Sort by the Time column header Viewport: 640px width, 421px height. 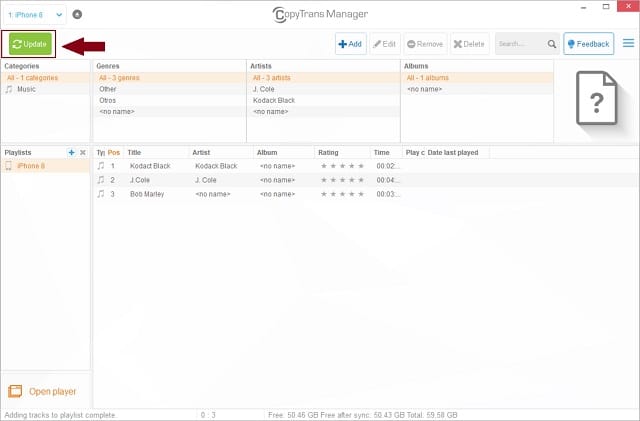click(x=386, y=152)
